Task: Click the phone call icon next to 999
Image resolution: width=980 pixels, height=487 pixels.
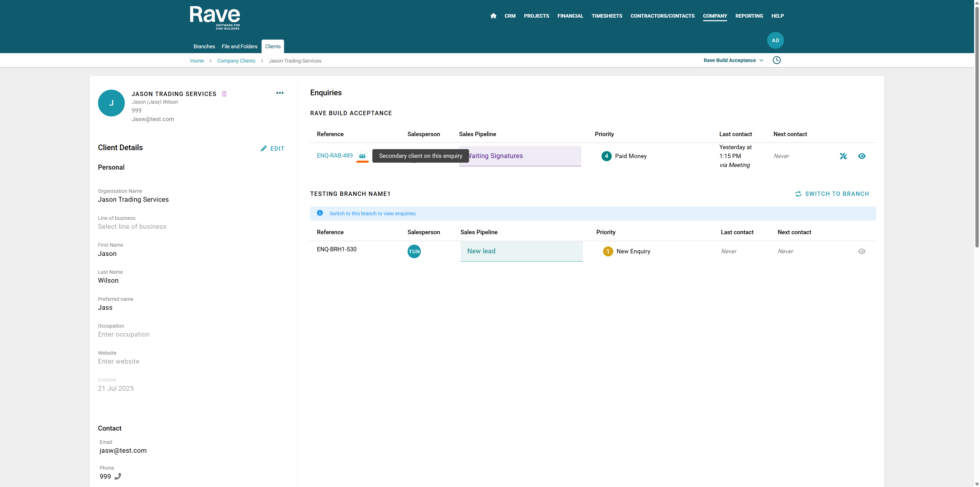Action: (x=118, y=476)
